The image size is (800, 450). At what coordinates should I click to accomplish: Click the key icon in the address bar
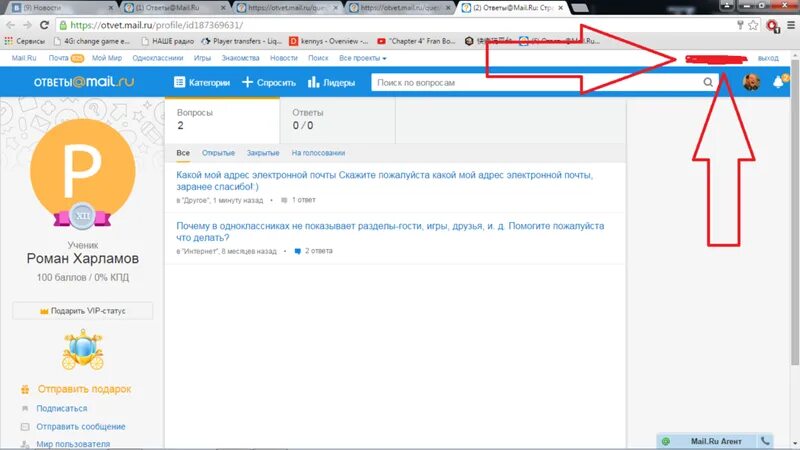[740, 25]
